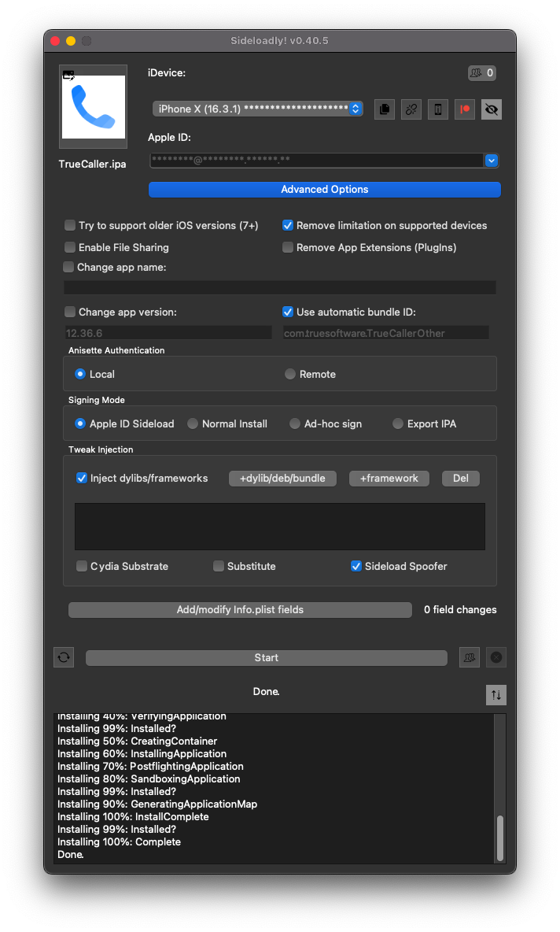560x932 pixels.
Task: Click the Del button
Action: coord(461,479)
